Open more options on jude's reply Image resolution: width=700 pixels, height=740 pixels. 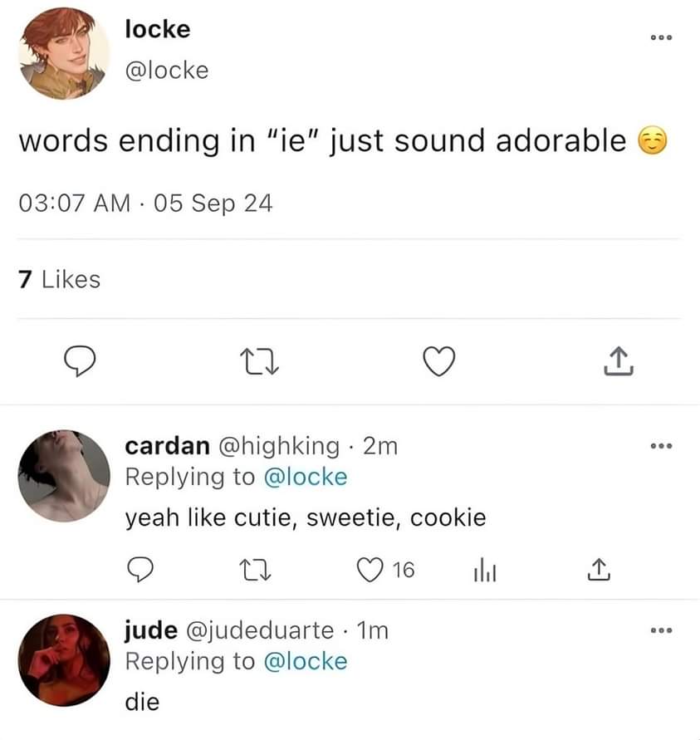(661, 630)
